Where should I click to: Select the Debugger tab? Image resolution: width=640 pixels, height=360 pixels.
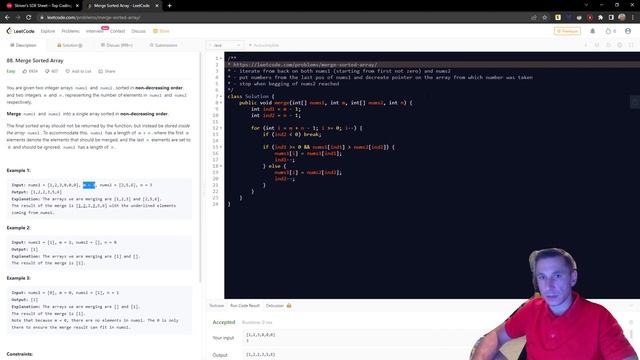pos(278,306)
